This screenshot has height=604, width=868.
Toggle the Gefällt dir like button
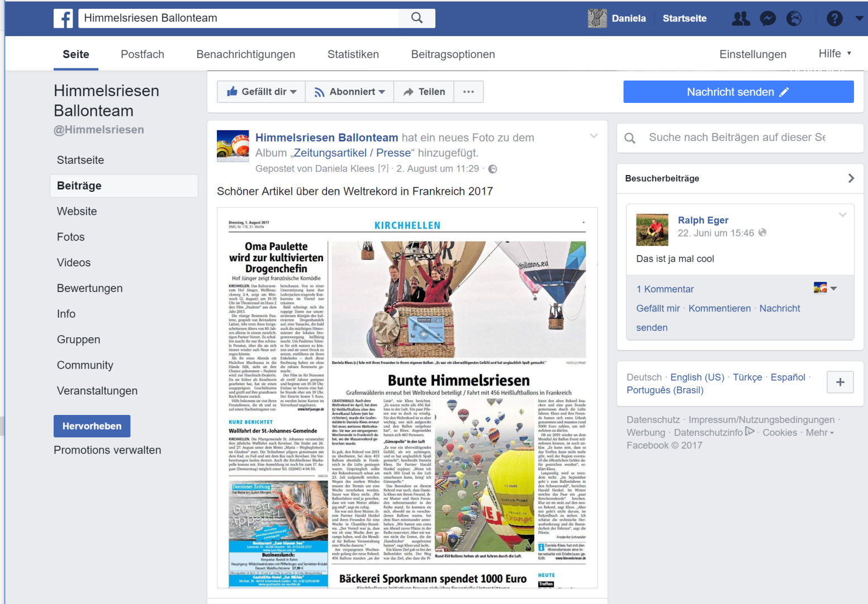pyautogui.click(x=261, y=92)
